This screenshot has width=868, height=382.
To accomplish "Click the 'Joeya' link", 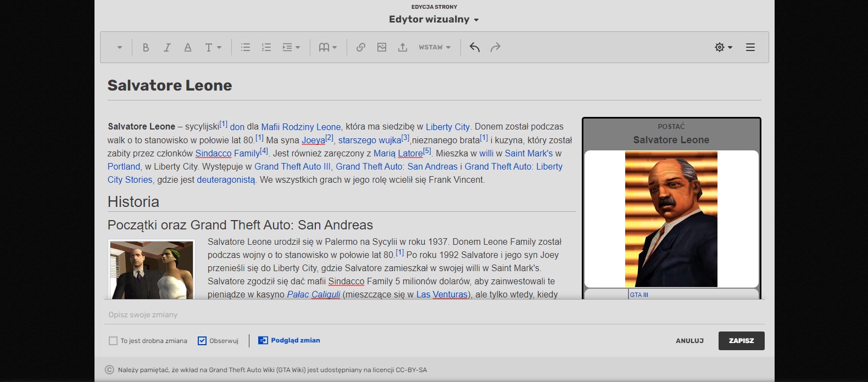I will 313,140.
